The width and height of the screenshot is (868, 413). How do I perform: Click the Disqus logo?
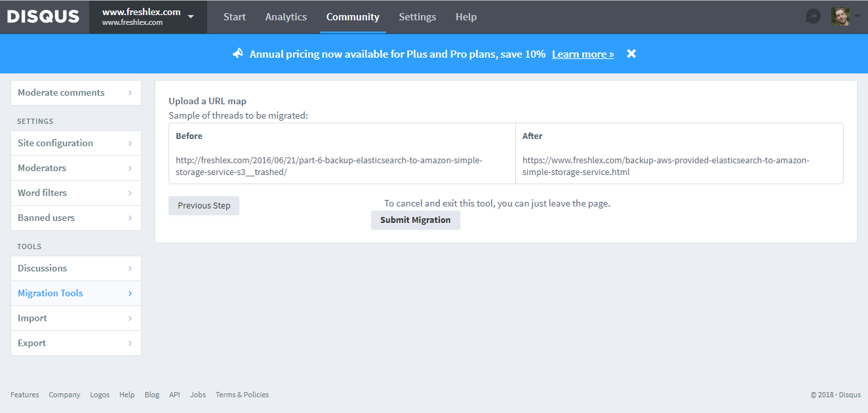(43, 17)
